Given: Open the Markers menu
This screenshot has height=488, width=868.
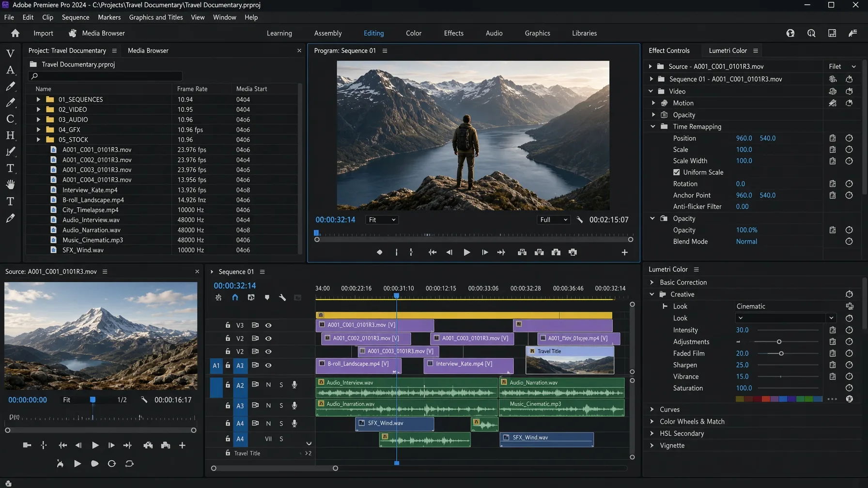Looking at the screenshot, I should 109,17.
